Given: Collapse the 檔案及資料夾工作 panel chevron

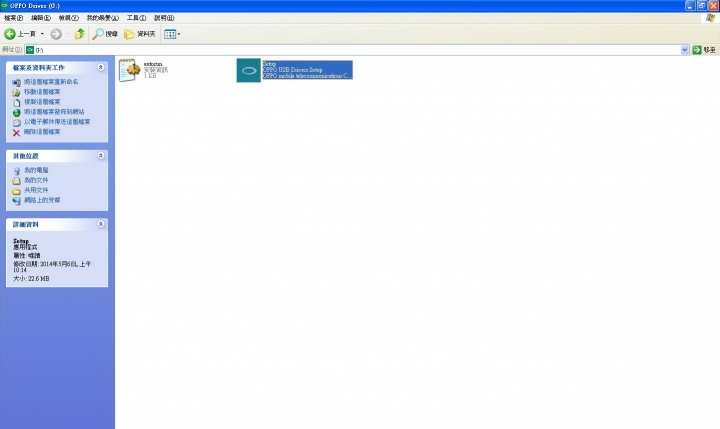Looking at the screenshot, I should [x=101, y=68].
